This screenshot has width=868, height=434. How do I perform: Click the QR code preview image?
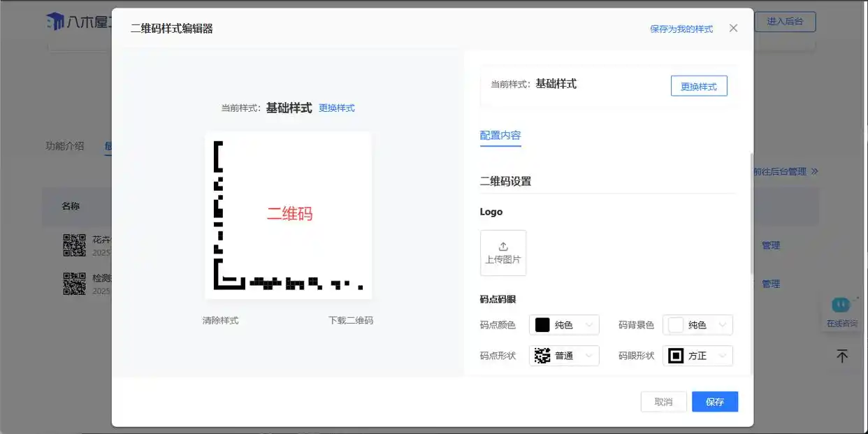click(289, 215)
